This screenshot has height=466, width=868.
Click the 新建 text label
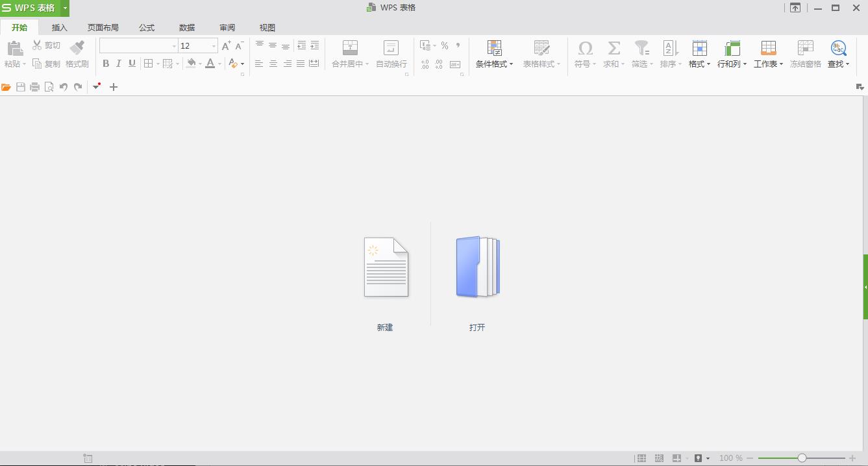pos(385,328)
